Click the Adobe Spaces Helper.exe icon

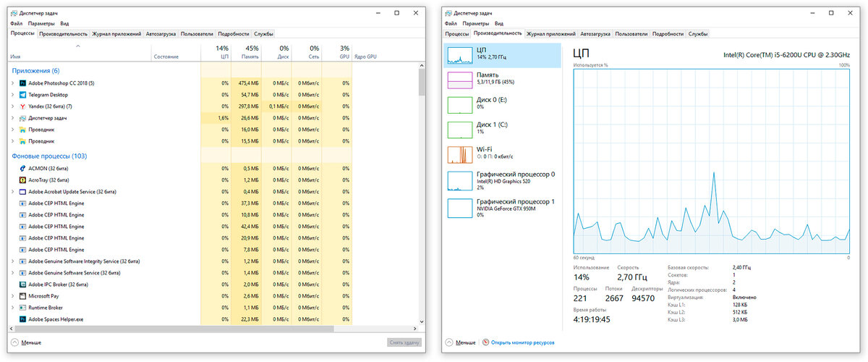pos(23,319)
